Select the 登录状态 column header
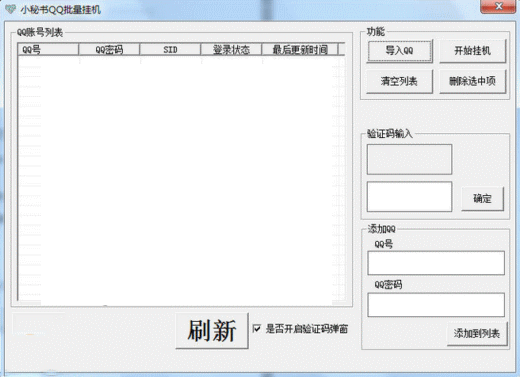The height and width of the screenshot is (377, 520). (x=232, y=50)
